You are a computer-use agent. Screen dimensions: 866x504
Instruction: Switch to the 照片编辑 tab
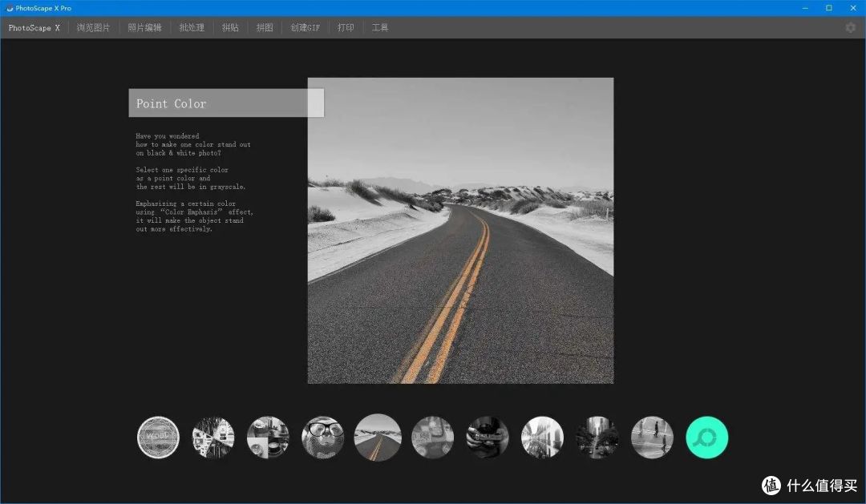(x=144, y=27)
